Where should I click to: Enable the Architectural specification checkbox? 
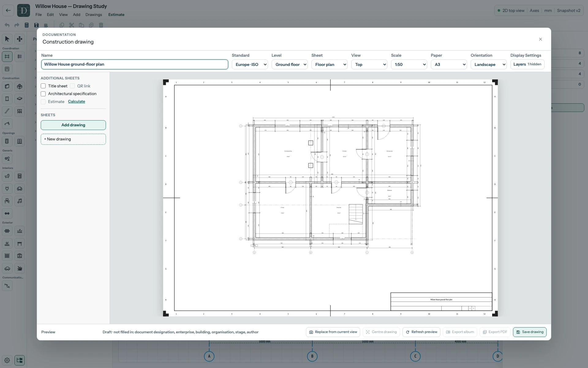[x=43, y=94]
